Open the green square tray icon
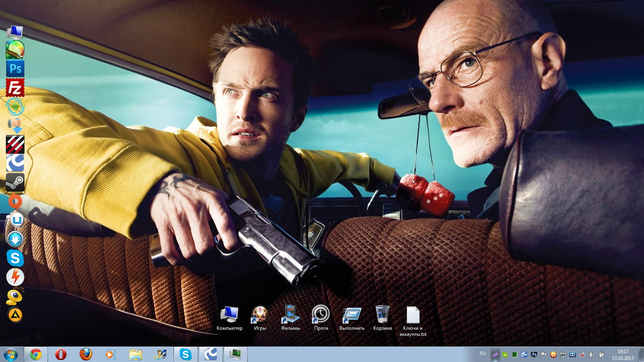This screenshot has width=644, height=362. coord(515,355)
